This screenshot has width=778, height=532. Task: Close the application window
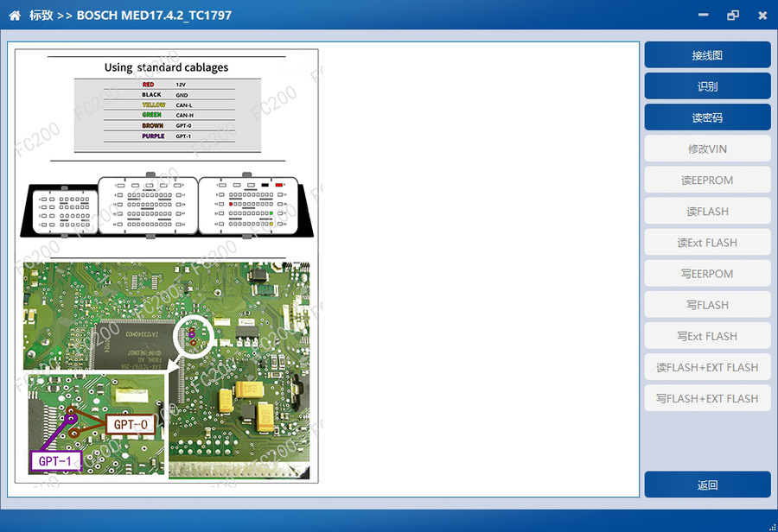point(762,16)
